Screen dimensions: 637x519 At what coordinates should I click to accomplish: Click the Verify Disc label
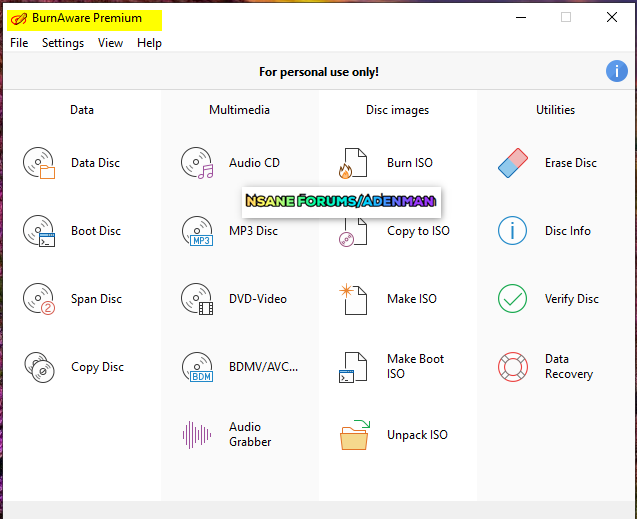coord(572,299)
